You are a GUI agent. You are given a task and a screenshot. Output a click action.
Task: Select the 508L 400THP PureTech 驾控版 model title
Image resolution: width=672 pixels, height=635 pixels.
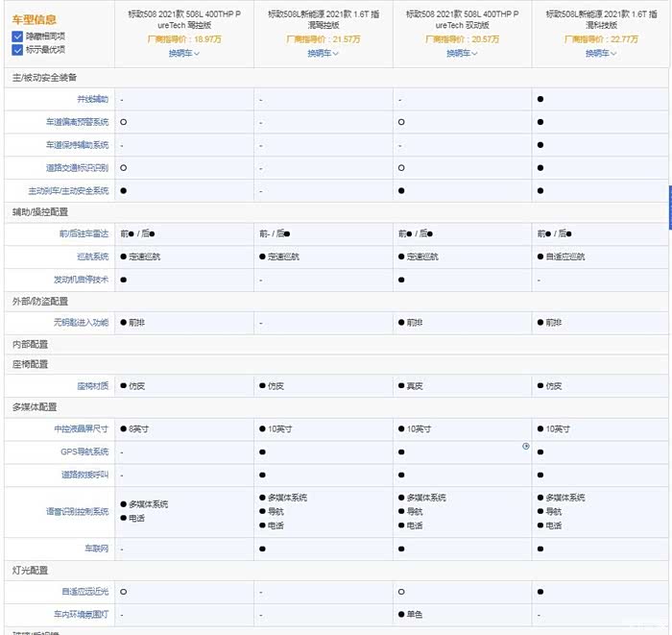(x=184, y=20)
